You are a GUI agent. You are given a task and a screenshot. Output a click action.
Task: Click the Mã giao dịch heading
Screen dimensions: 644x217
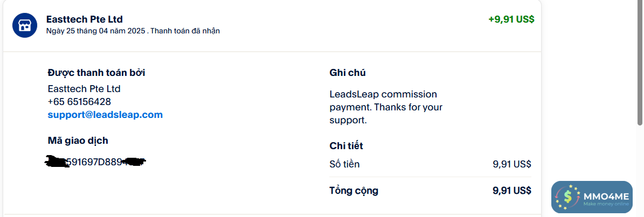coord(78,141)
